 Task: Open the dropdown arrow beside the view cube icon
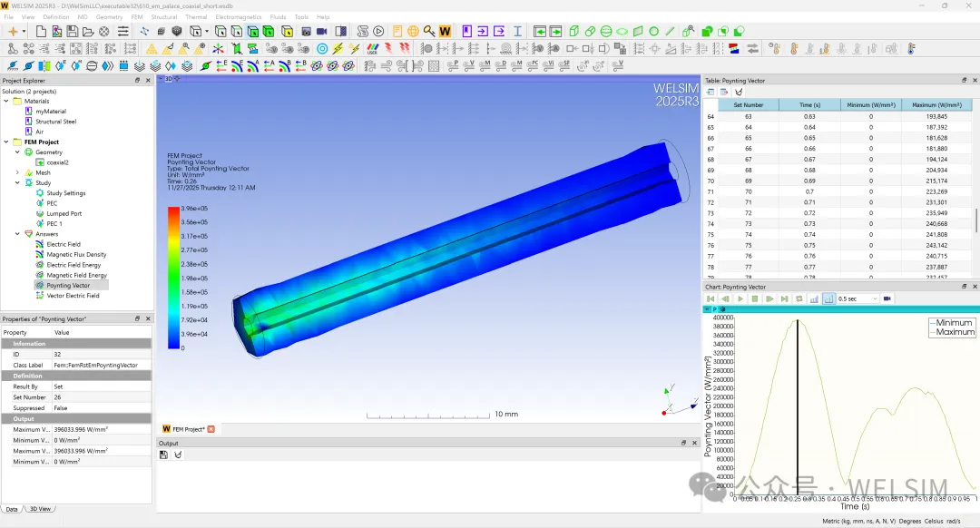[x=206, y=31]
